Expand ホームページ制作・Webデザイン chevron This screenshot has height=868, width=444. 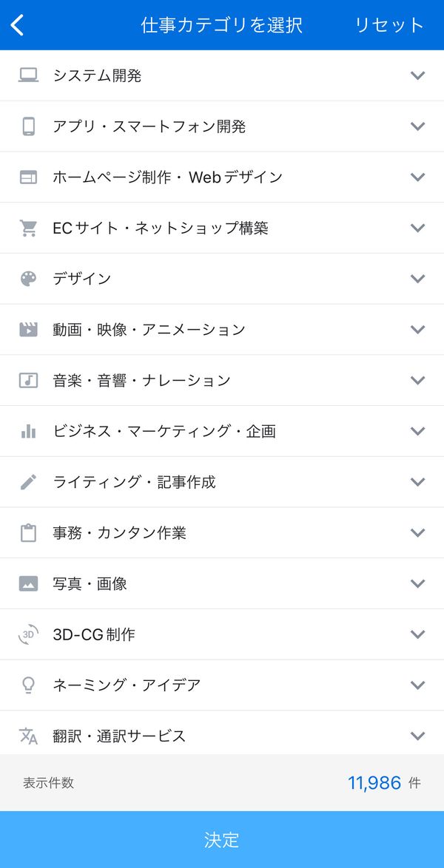pyautogui.click(x=418, y=177)
